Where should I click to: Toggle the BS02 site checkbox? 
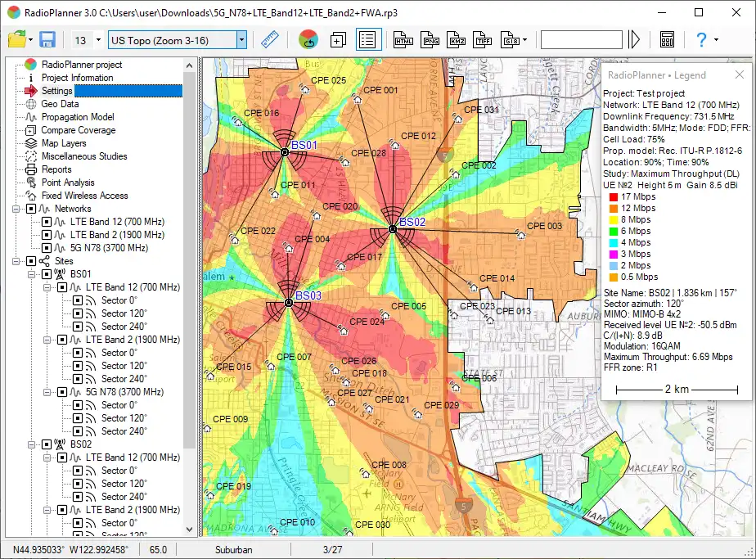point(47,444)
